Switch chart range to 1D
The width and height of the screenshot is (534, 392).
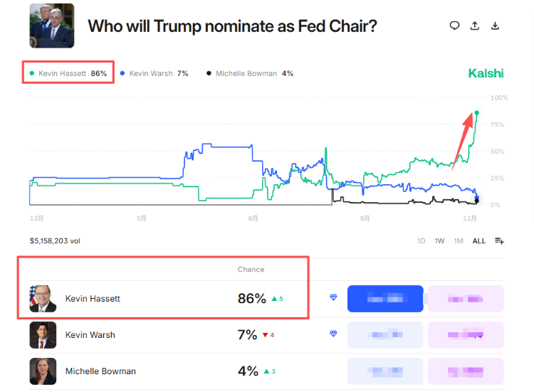coord(421,241)
